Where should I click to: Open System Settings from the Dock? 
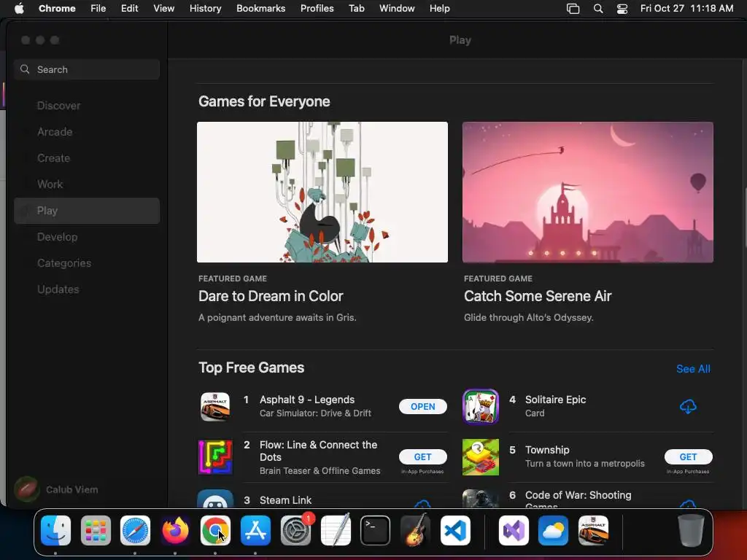[x=296, y=531]
